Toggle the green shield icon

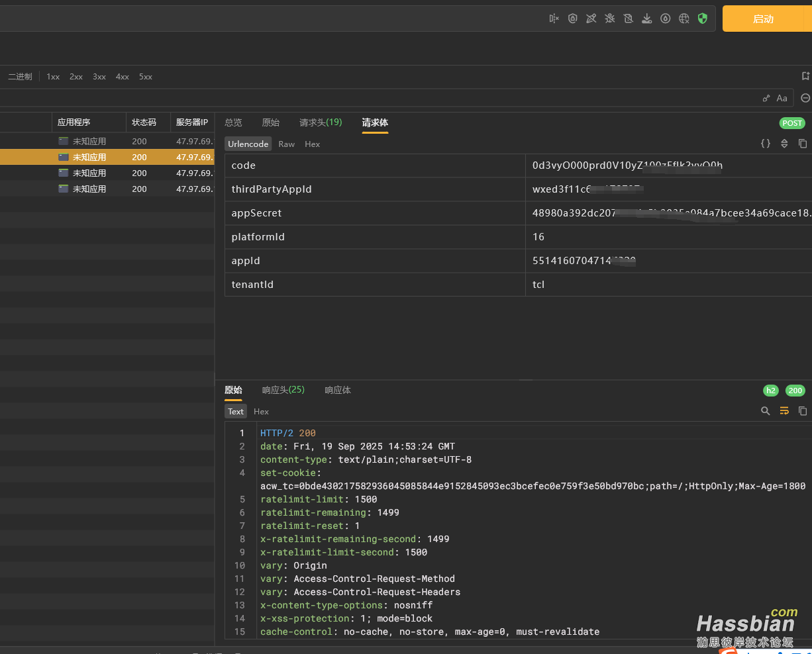coord(703,19)
